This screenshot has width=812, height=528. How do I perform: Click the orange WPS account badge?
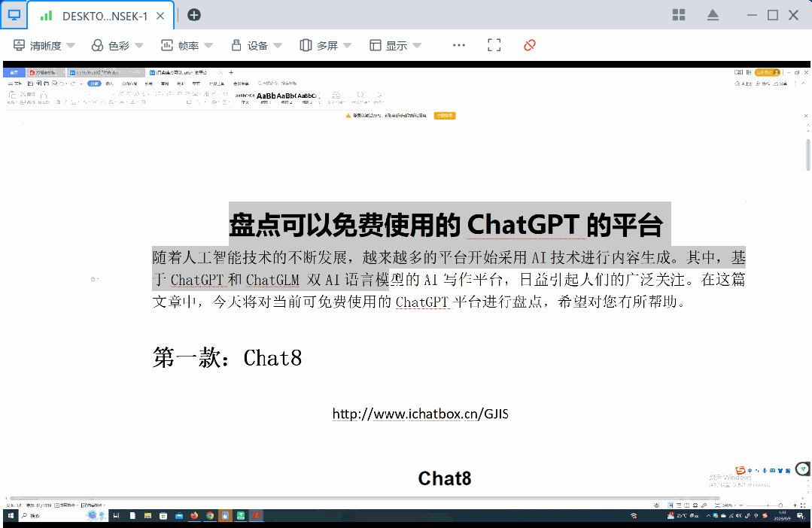(x=768, y=72)
